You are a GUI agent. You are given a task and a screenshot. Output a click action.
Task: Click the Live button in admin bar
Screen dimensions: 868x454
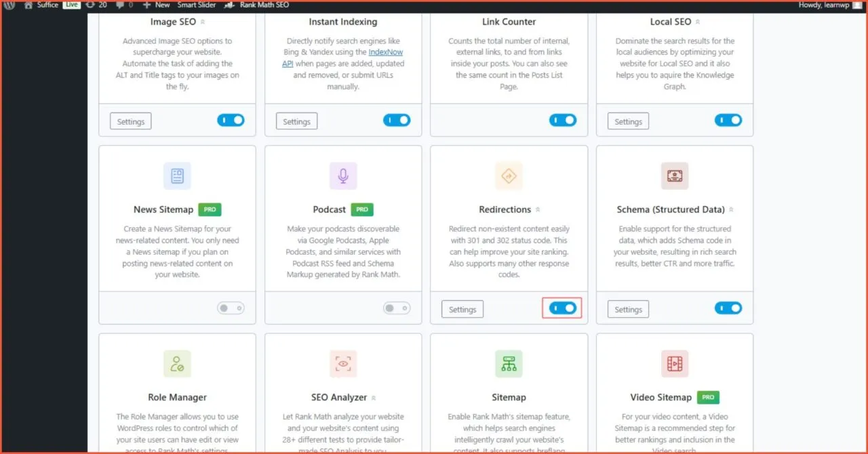(x=71, y=5)
